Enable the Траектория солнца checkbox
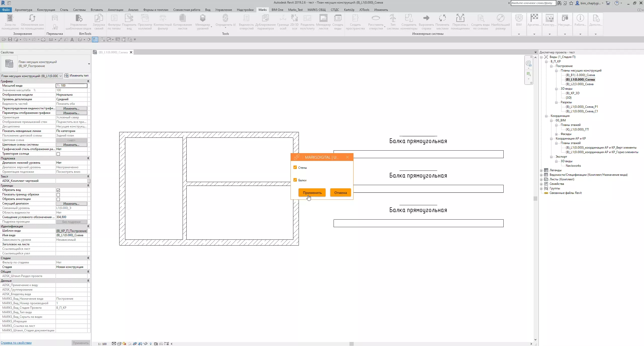The image size is (644, 346). click(x=58, y=154)
